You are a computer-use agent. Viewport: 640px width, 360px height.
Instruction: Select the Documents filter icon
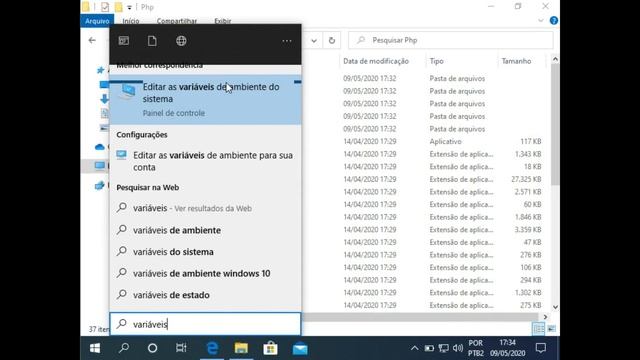click(x=152, y=40)
